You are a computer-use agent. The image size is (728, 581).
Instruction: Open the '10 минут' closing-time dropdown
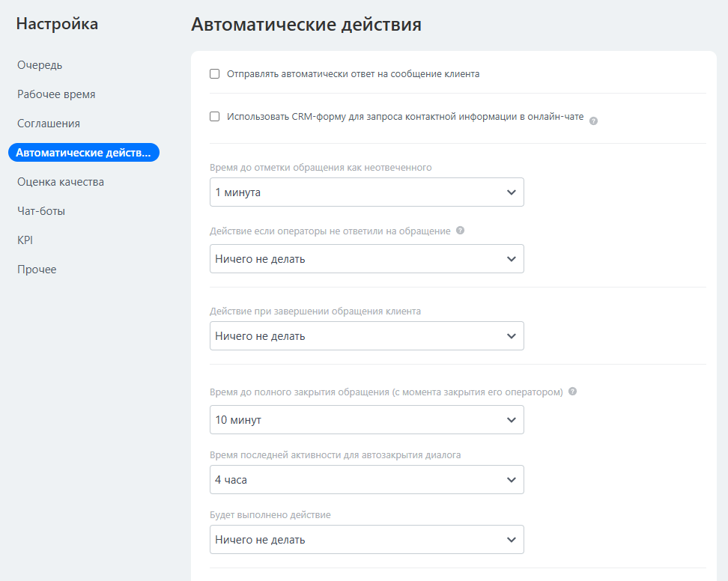367,420
